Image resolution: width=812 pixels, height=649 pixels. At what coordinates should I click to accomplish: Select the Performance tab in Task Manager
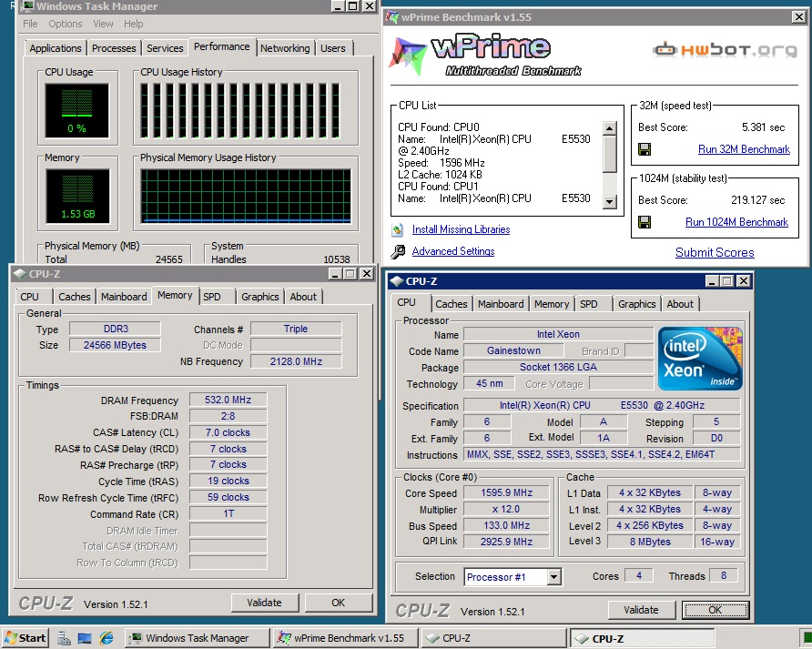click(x=221, y=46)
